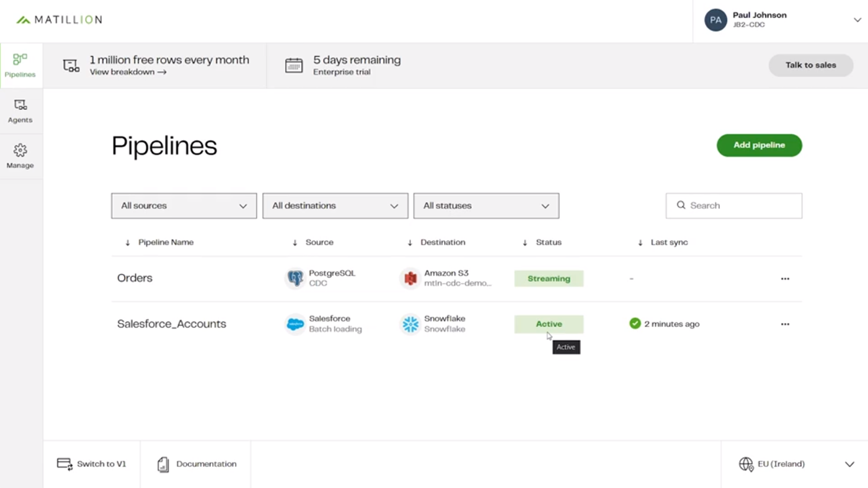Click the green sync success checkmark
868x488 pixels.
(x=635, y=323)
